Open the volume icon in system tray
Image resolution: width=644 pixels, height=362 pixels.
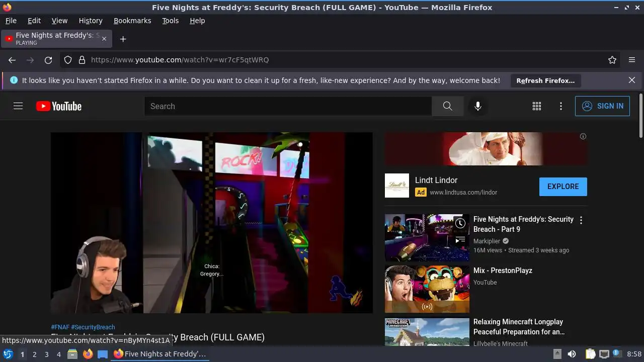pyautogui.click(x=572, y=354)
